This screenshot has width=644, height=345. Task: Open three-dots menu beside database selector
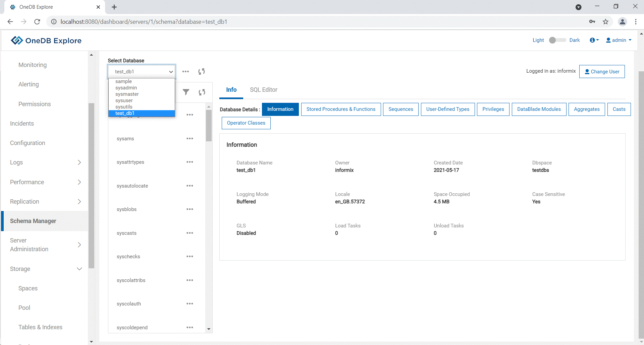pyautogui.click(x=185, y=71)
